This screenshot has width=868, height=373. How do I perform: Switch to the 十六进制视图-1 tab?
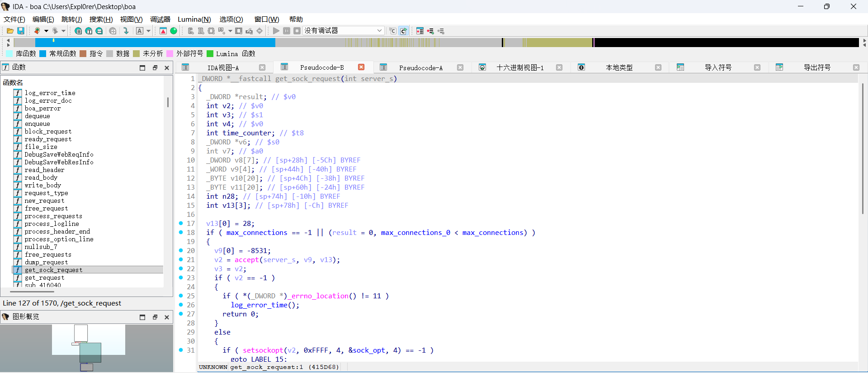(x=520, y=67)
